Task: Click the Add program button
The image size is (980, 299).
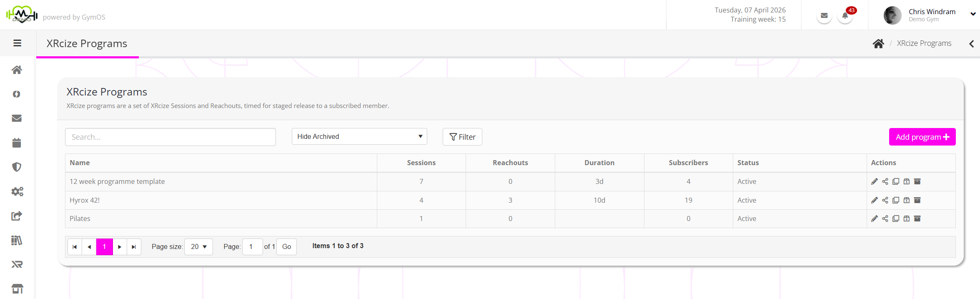Action: click(x=922, y=137)
